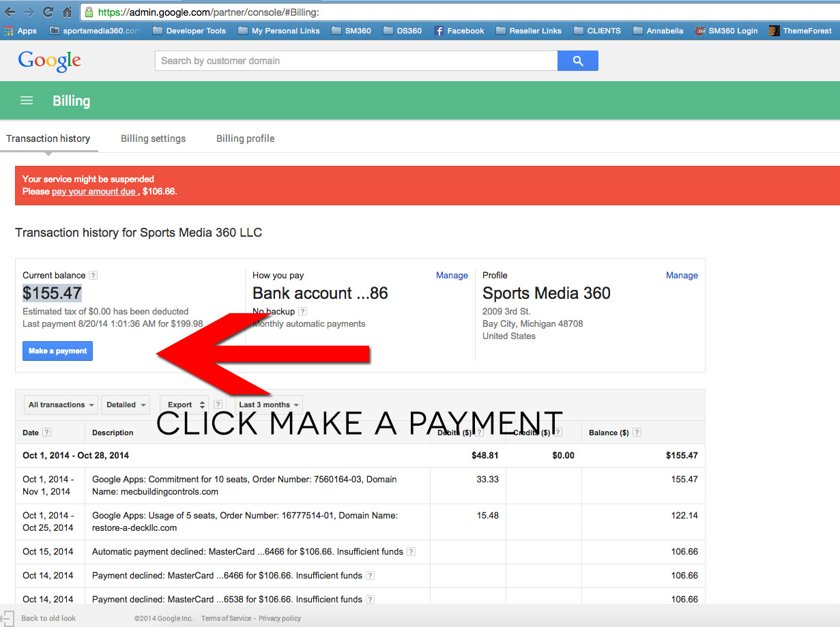Image resolution: width=840 pixels, height=627 pixels.
Task: Click the Search by customer domain field
Action: click(356, 61)
